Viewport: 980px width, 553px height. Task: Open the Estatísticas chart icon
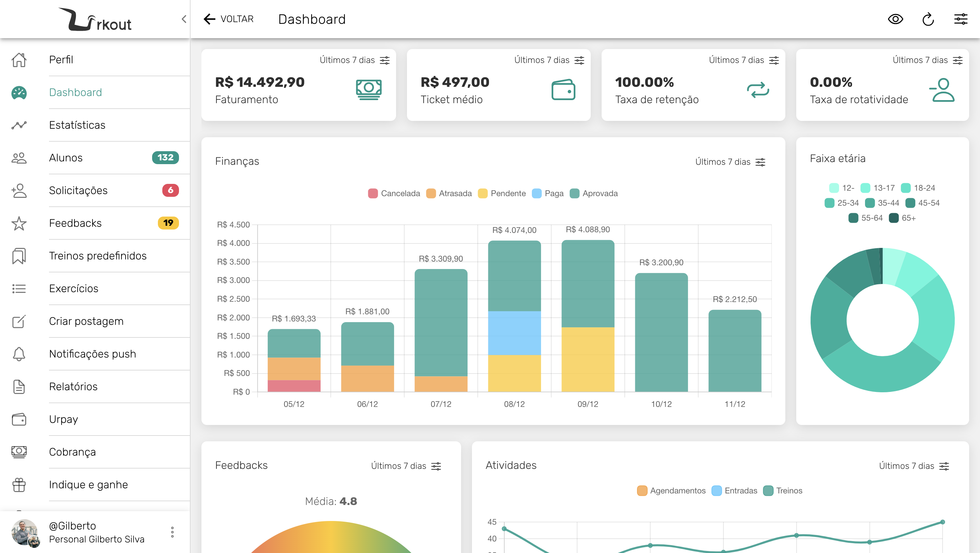19,125
